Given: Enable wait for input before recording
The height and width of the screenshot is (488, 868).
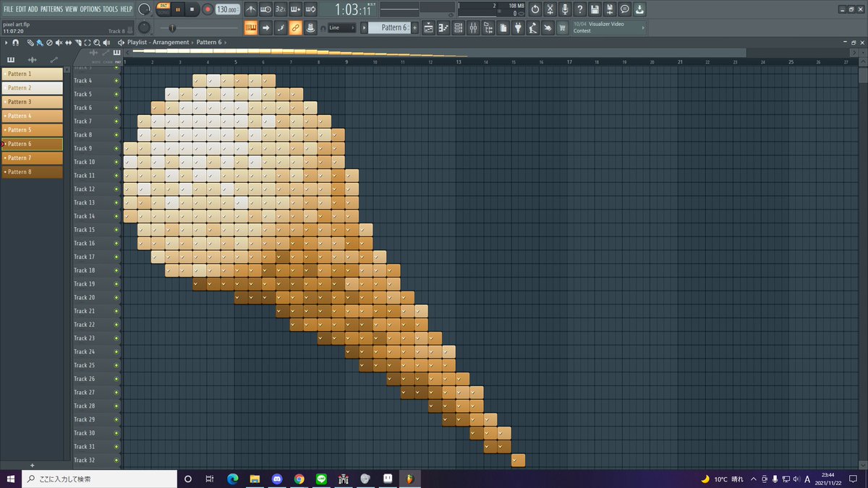Looking at the screenshot, I should pyautogui.click(x=265, y=9).
